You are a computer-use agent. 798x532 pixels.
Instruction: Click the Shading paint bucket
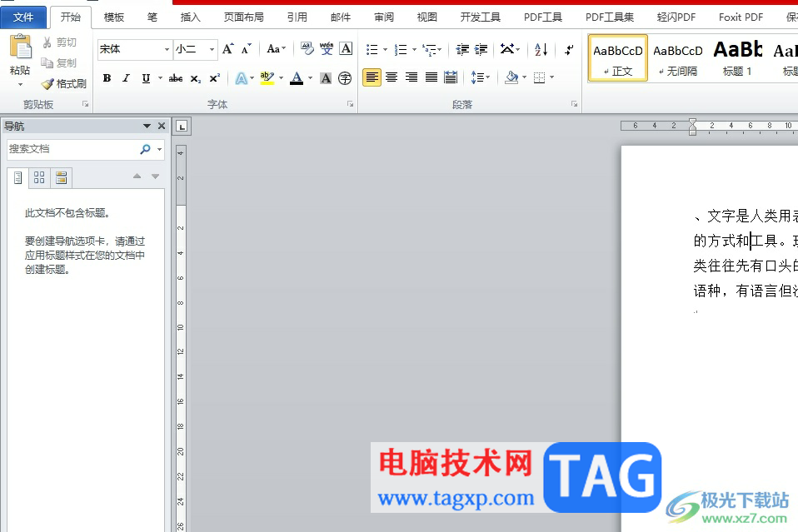tap(511, 77)
